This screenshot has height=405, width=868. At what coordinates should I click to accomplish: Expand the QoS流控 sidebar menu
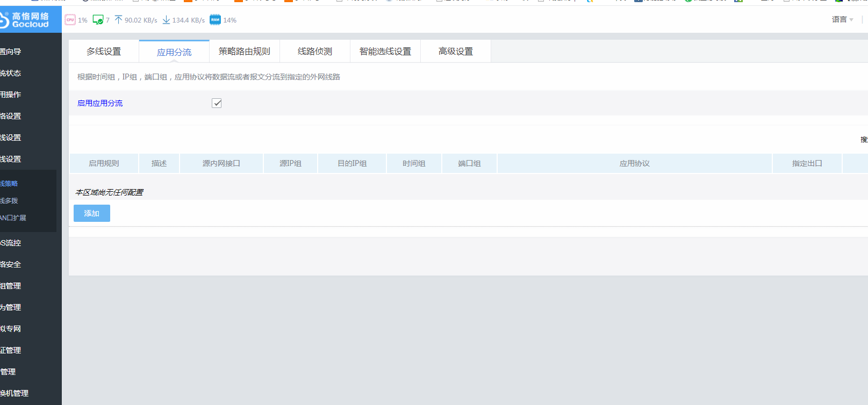11,243
